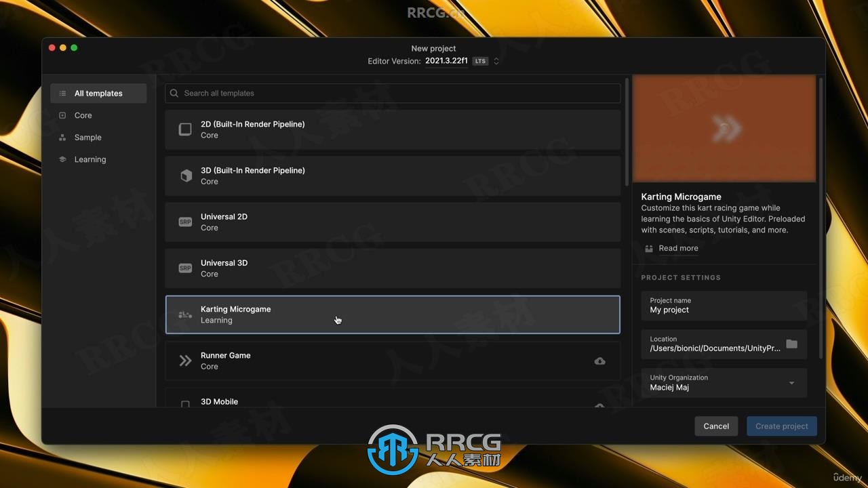
Task: Click the All templates list icon
Action: (62, 94)
